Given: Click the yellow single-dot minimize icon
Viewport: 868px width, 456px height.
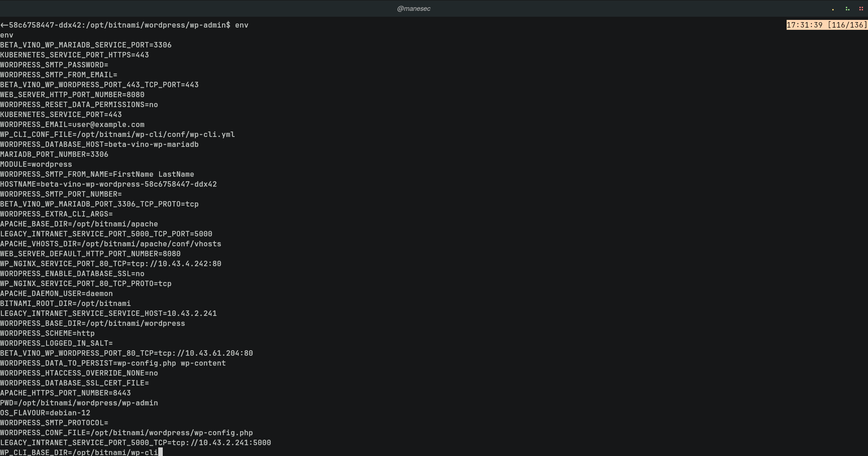Looking at the screenshot, I should click(833, 9).
